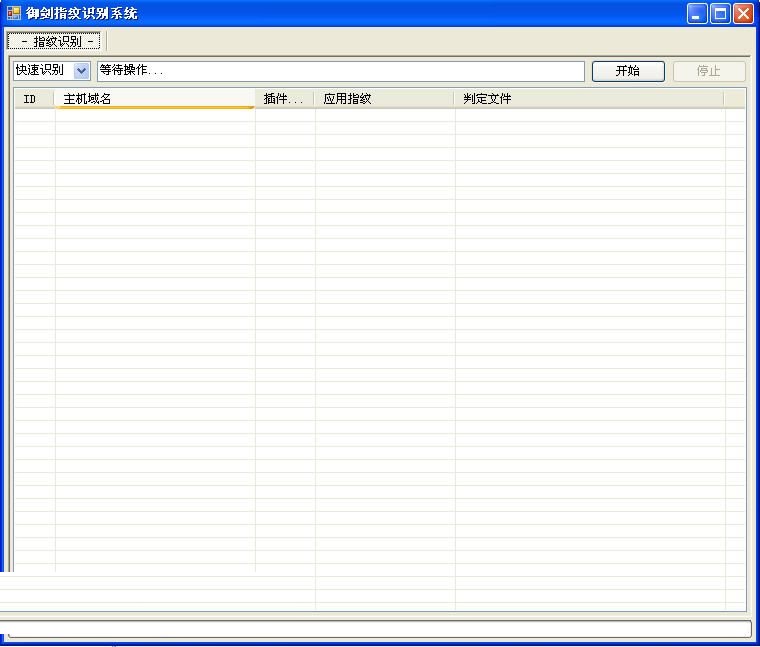Sort by the ID column header
Screen dimensions: 760x647
[x=33, y=99]
